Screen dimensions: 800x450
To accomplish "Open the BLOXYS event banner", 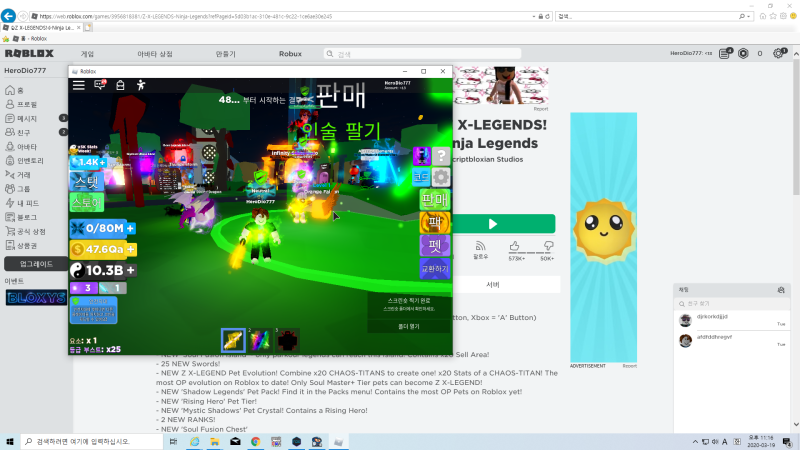I will [36, 297].
